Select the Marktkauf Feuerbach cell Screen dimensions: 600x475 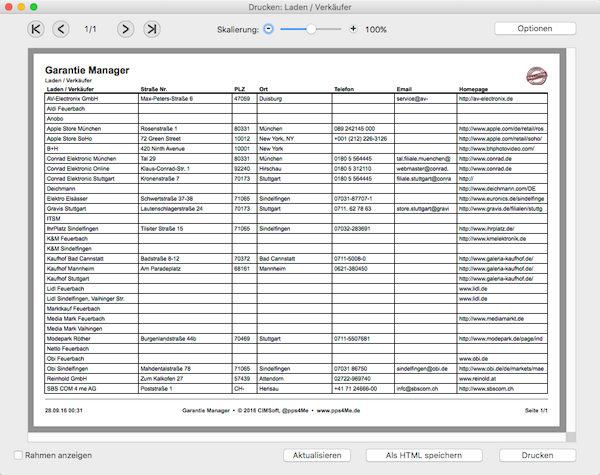[x=91, y=309]
